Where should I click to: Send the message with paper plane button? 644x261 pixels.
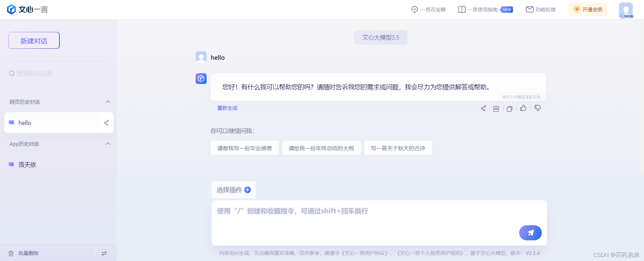tap(530, 233)
